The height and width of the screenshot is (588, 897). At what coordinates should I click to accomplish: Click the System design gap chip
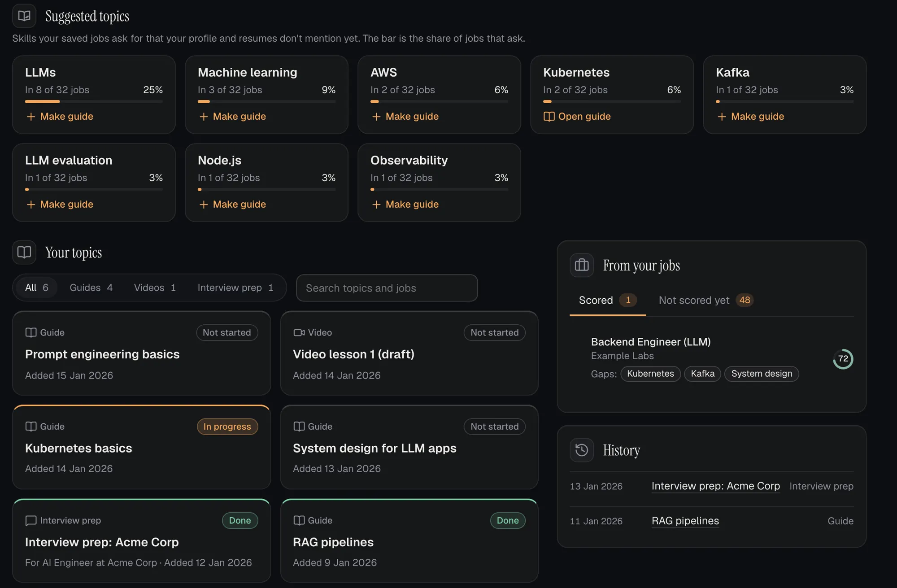pyautogui.click(x=762, y=374)
